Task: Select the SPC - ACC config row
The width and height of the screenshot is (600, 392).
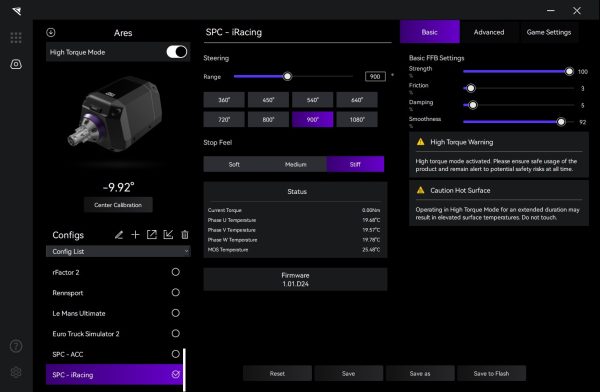Action: point(114,354)
